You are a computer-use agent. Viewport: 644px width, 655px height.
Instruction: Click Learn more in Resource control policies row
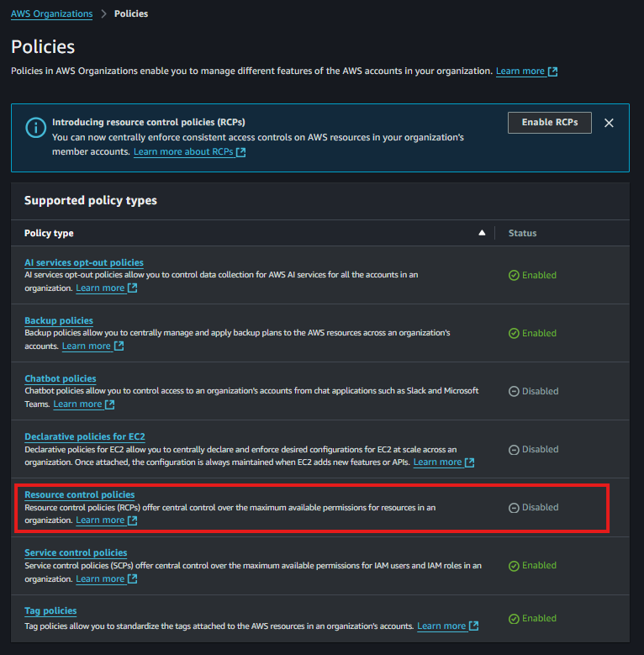100,520
